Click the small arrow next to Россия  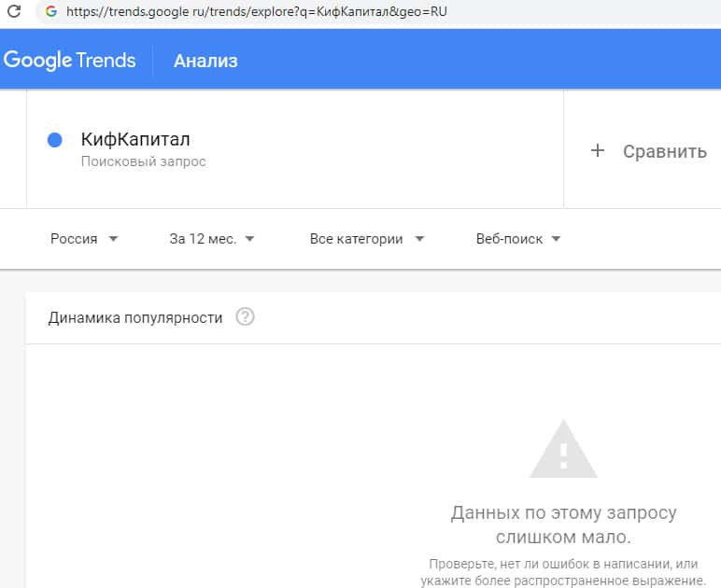point(113,239)
